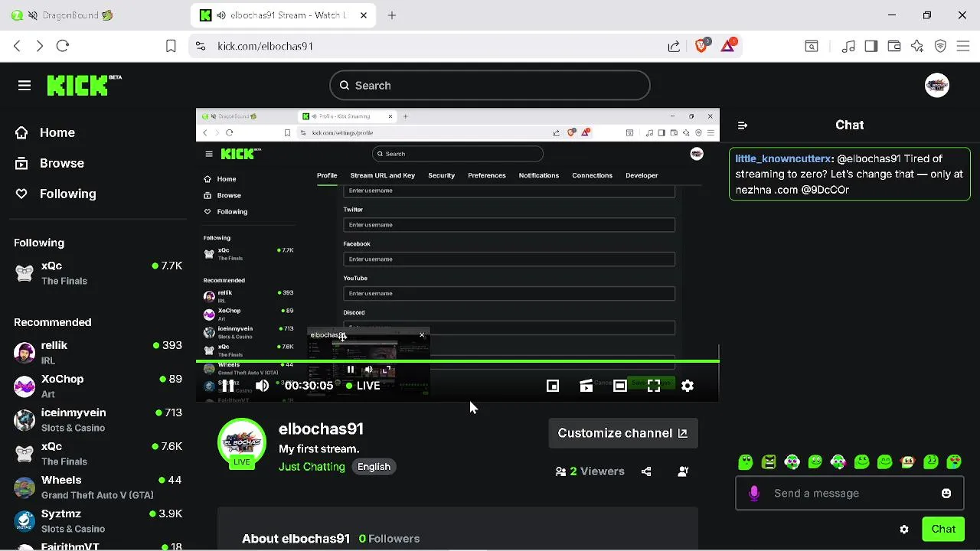The height and width of the screenshot is (551, 980).
Task: Open Syztmz recommended channel
Action: (98, 521)
